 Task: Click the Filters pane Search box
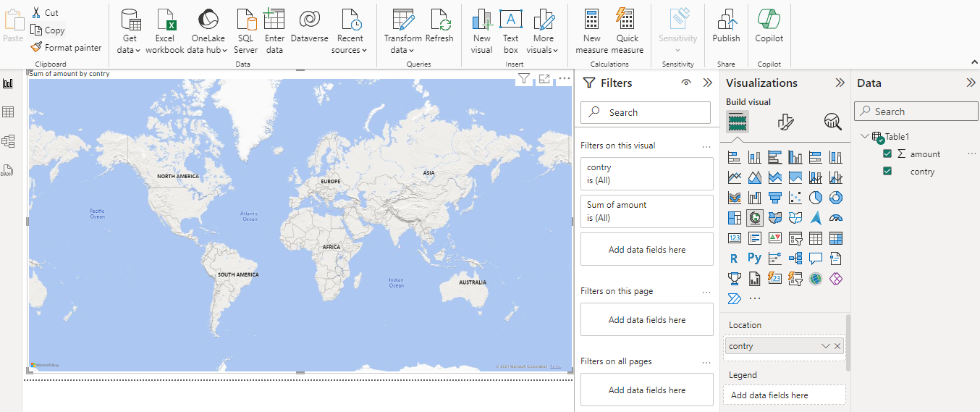tap(646, 112)
